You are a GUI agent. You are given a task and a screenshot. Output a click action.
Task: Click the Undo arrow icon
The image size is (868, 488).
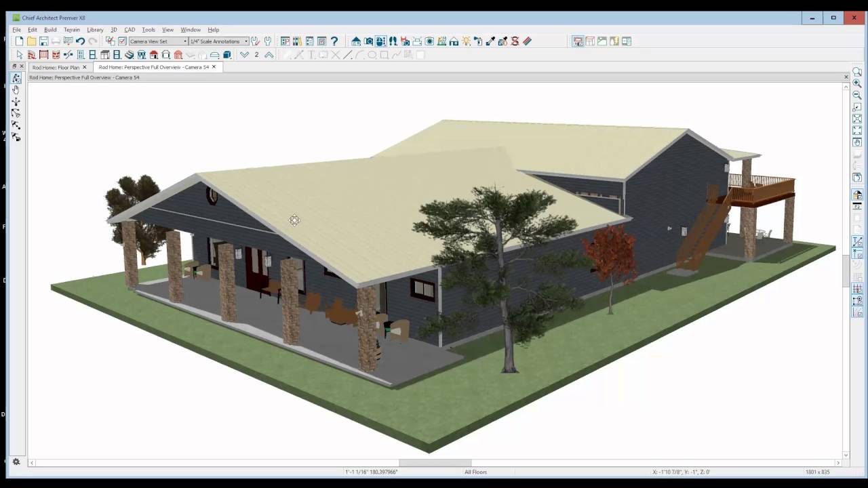click(80, 41)
